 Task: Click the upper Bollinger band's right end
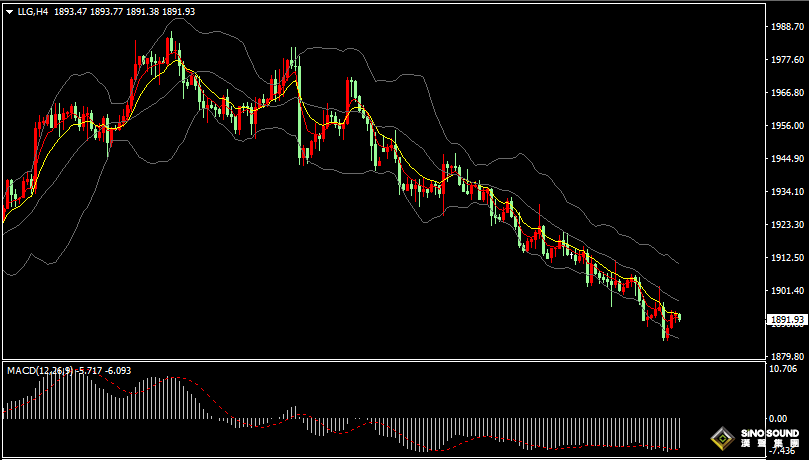tap(677, 262)
